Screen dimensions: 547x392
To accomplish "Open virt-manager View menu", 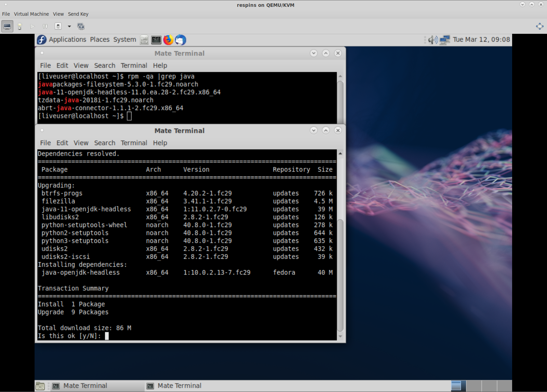I will (x=58, y=14).
